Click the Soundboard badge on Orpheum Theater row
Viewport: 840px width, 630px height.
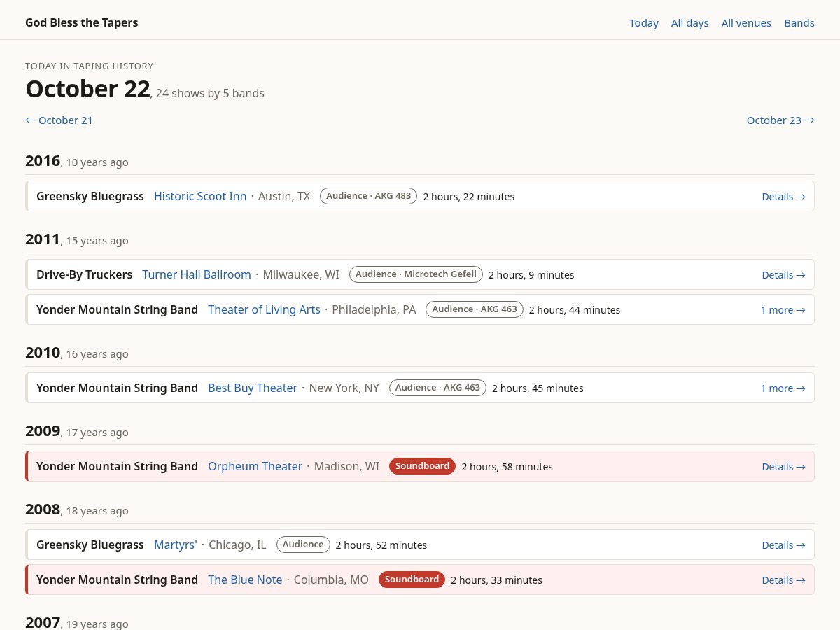(422, 466)
